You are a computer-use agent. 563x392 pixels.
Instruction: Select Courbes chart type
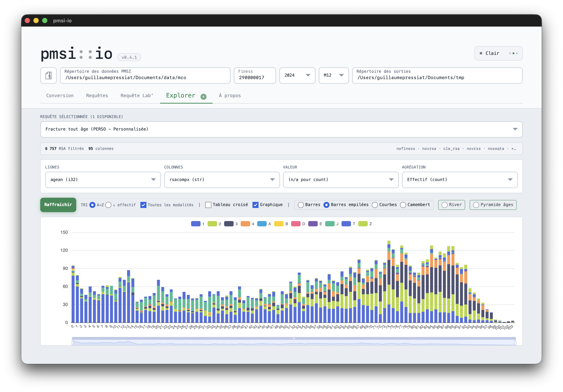click(x=375, y=205)
